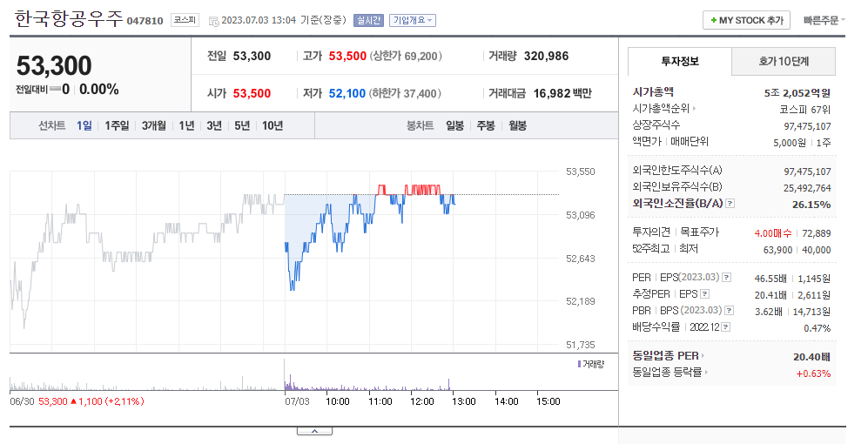Toggle the 실시간 real-time button

[368, 21]
